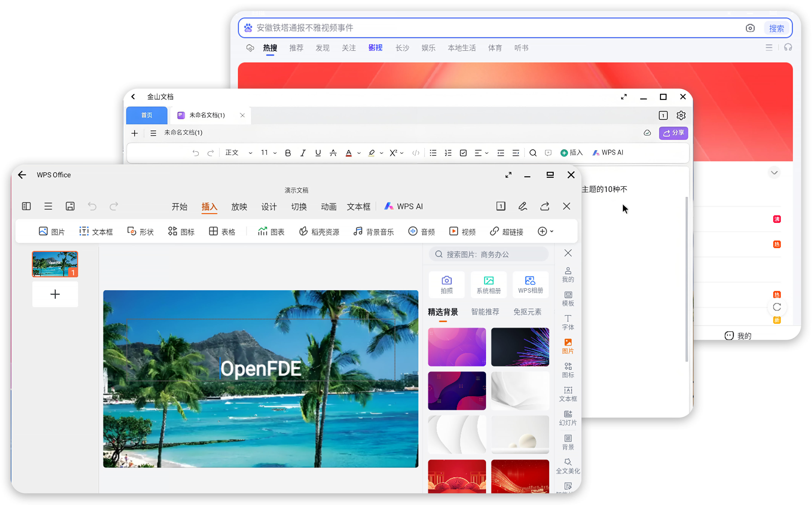This screenshot has height=505, width=812.
Task: Add new slide with plus box
Action: [x=55, y=294]
